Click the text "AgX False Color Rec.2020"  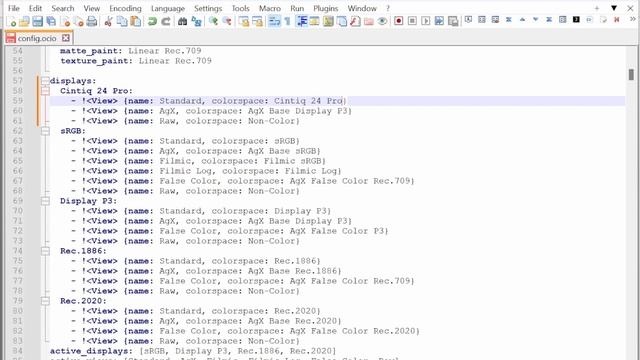[x=352, y=331]
